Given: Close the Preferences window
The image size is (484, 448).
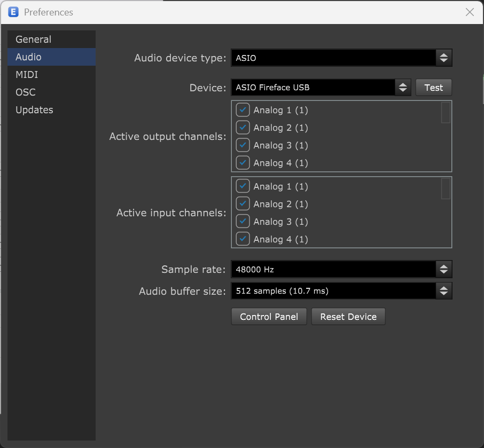Looking at the screenshot, I should point(470,12).
